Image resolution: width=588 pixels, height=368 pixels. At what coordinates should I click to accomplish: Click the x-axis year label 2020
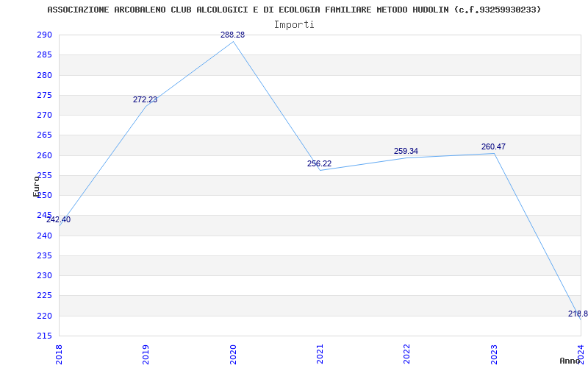(x=233, y=353)
